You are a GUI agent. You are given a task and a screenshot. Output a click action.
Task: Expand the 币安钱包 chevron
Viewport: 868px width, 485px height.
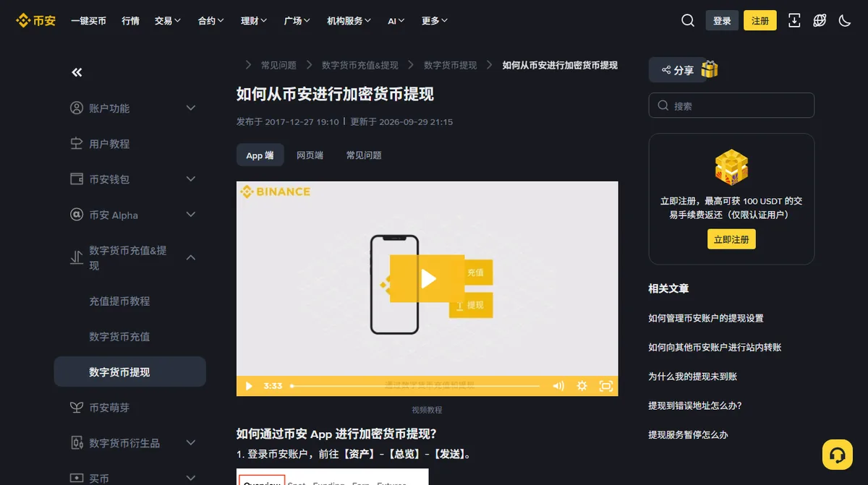(x=191, y=179)
